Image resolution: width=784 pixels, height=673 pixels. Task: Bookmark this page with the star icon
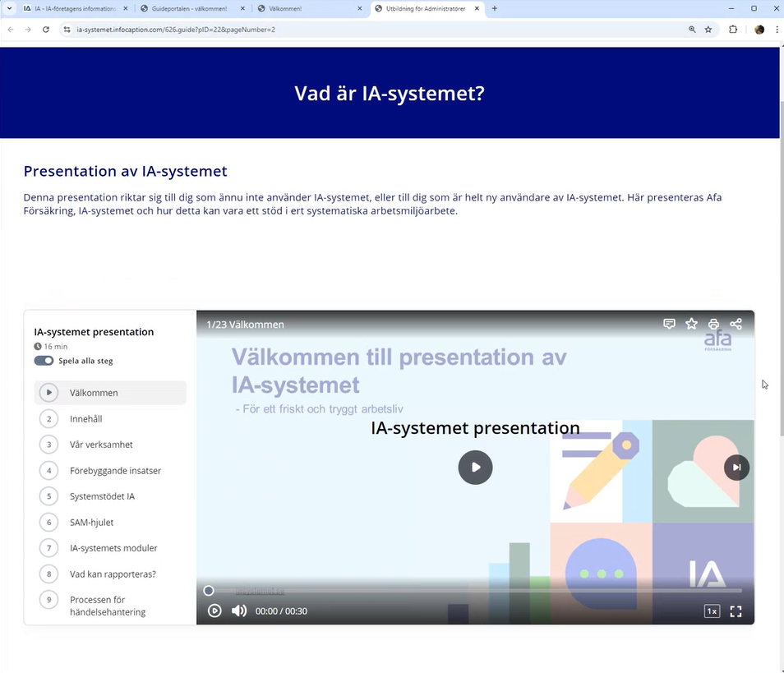click(708, 30)
